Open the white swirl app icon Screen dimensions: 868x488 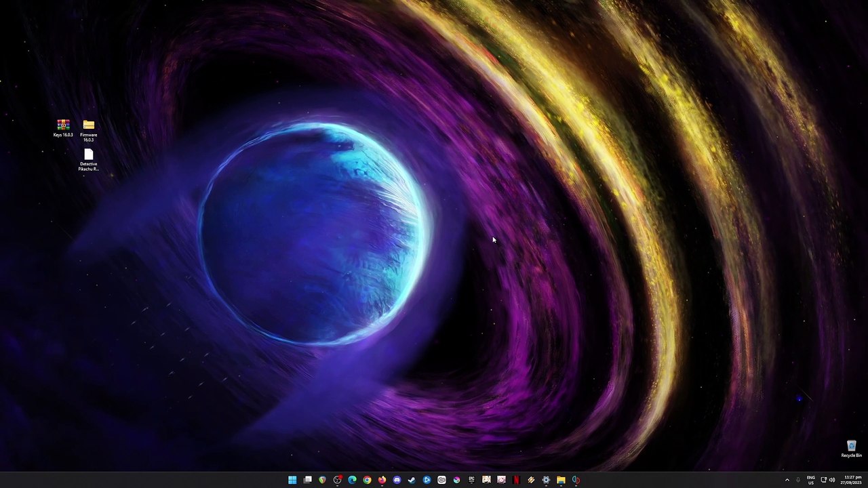tap(441, 480)
